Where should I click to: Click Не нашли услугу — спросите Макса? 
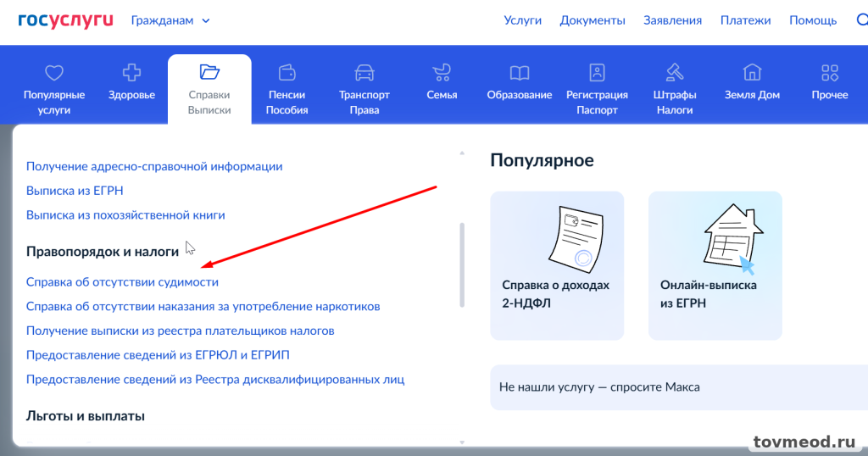pos(679,387)
